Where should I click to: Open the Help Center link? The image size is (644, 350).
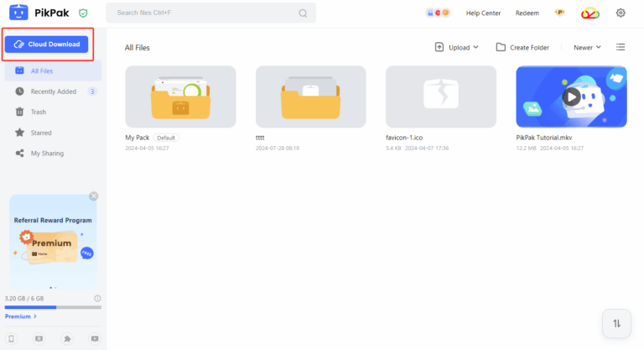[483, 13]
